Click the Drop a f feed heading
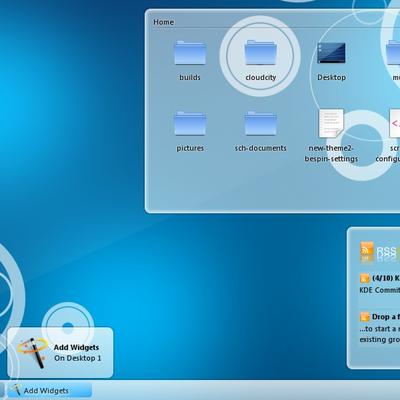 pos(386,317)
